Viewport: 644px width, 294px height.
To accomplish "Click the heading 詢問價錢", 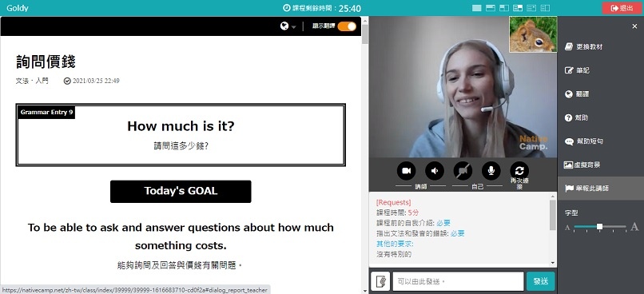I will pyautogui.click(x=46, y=62).
